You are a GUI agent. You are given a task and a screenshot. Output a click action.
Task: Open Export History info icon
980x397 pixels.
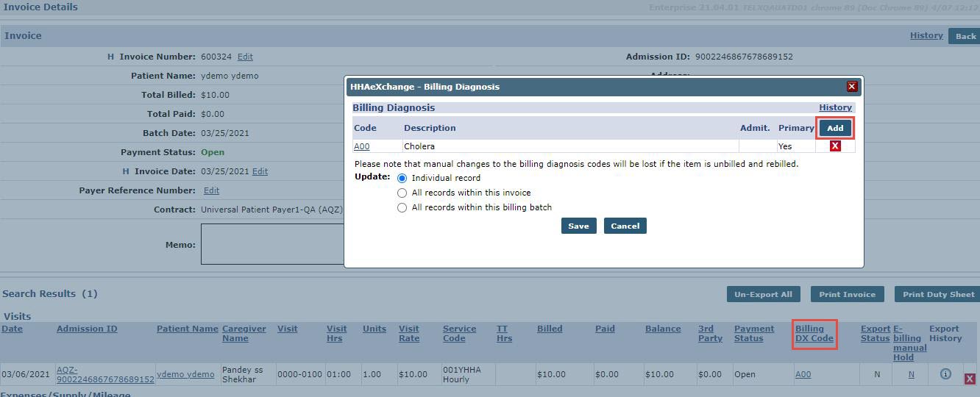[945, 374]
